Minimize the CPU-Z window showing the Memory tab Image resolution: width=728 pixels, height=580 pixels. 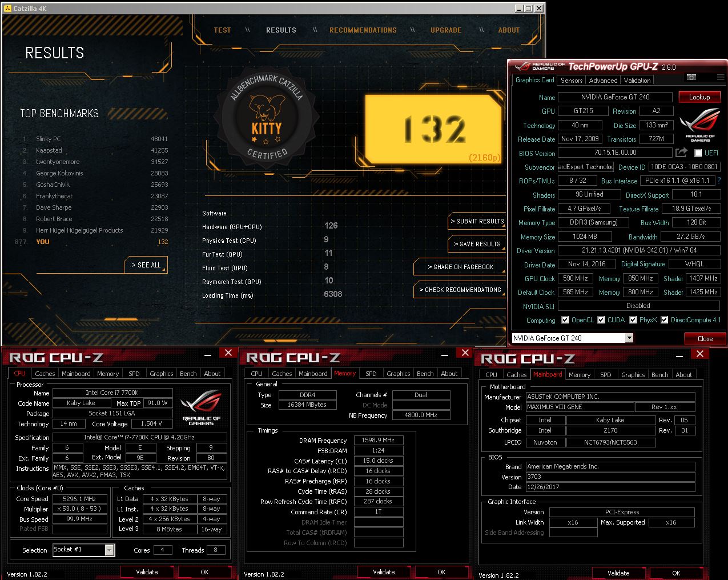tap(445, 354)
